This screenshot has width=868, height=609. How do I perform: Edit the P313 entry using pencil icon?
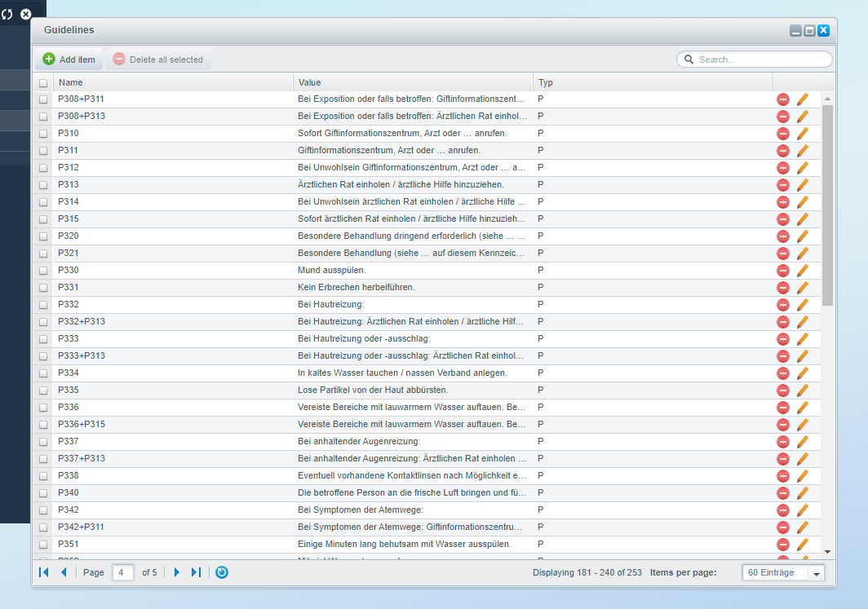(x=802, y=185)
